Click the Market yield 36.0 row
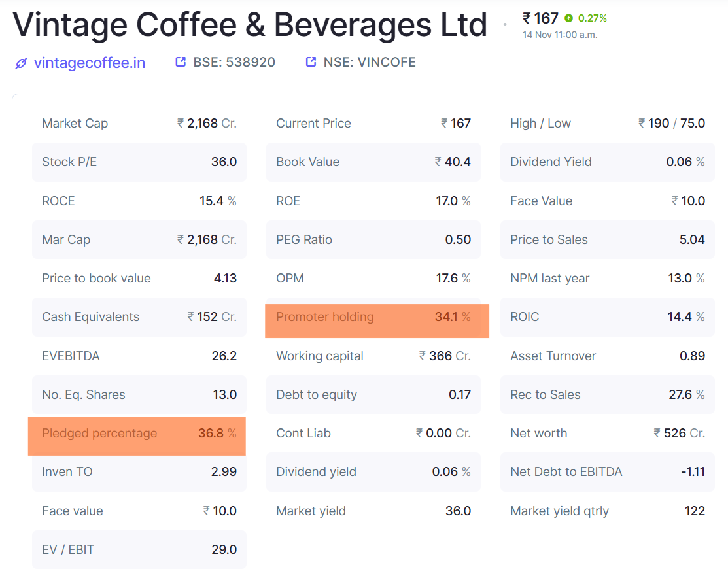This screenshot has height=580, width=728. point(373,511)
